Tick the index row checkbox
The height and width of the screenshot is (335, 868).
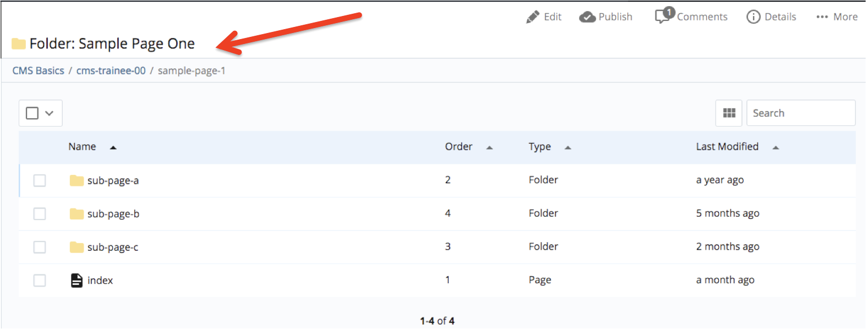coord(40,281)
